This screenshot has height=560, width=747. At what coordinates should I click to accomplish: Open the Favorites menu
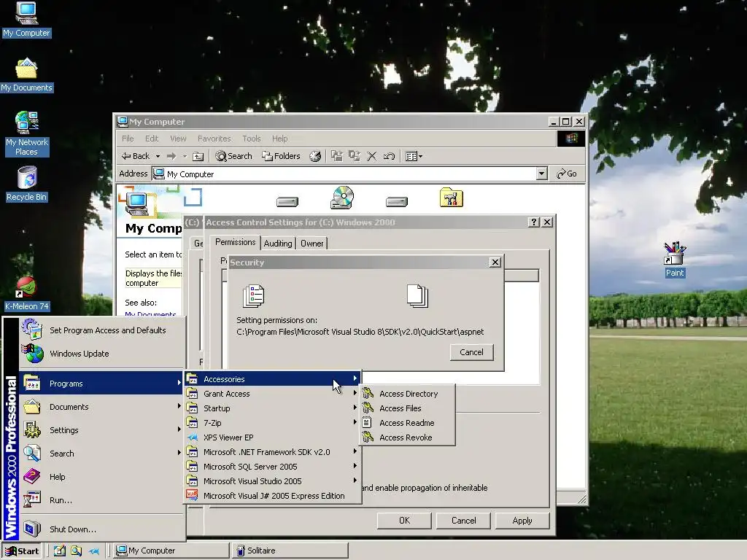coord(214,139)
